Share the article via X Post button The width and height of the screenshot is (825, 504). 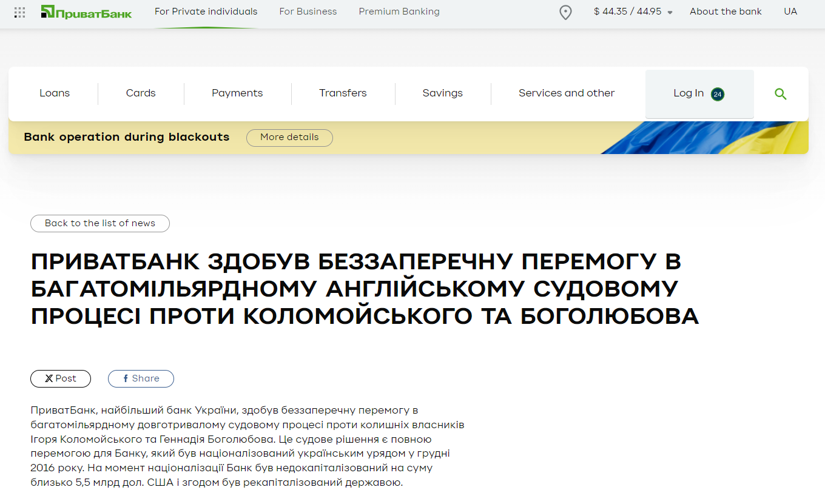61,378
